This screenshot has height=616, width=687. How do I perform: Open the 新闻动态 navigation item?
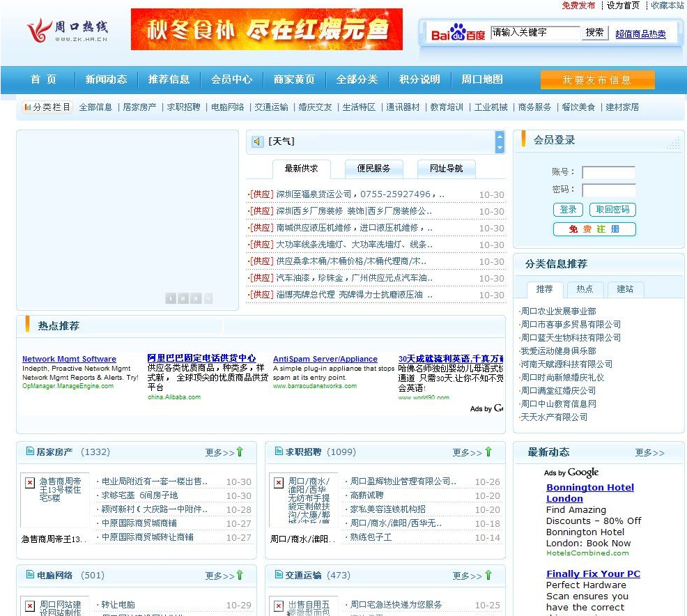point(106,79)
